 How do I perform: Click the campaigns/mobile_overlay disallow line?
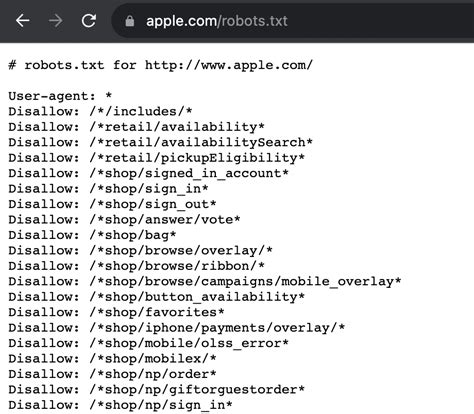pos(205,281)
